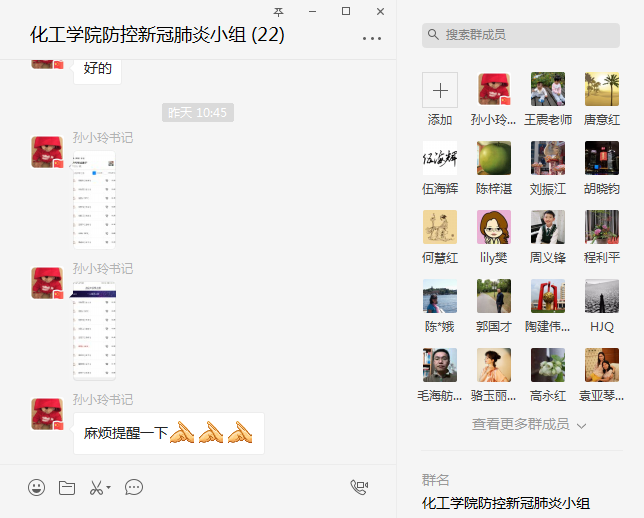Expand 查看更多群成员 member list
Screen dimensions: 644x518
[x=529, y=425]
